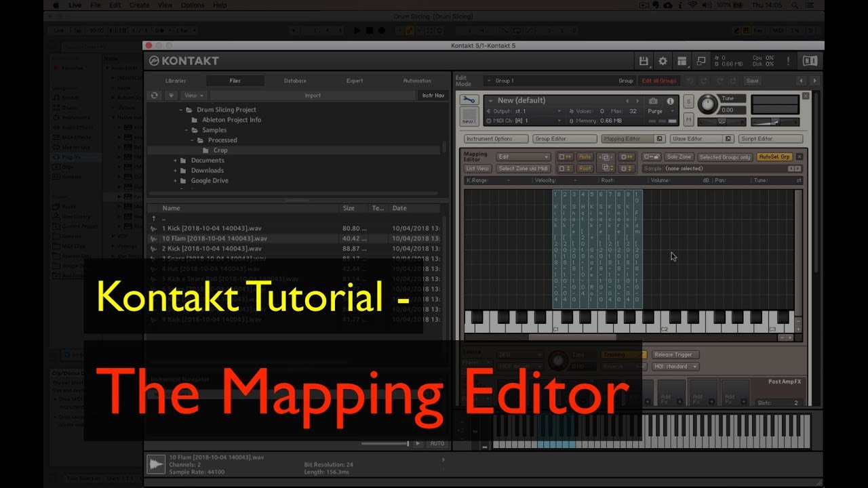The width and height of the screenshot is (868, 488).
Task: Open the View dropdown in Files browser
Action: [195, 96]
